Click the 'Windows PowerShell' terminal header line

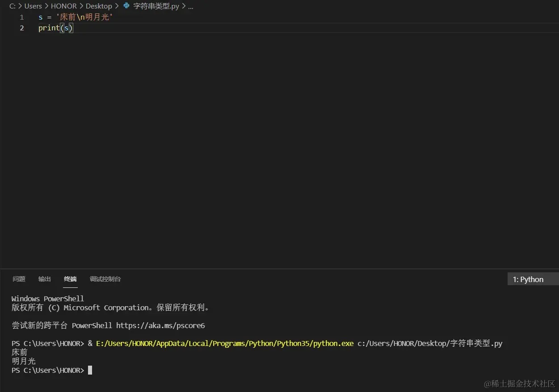[48, 299]
